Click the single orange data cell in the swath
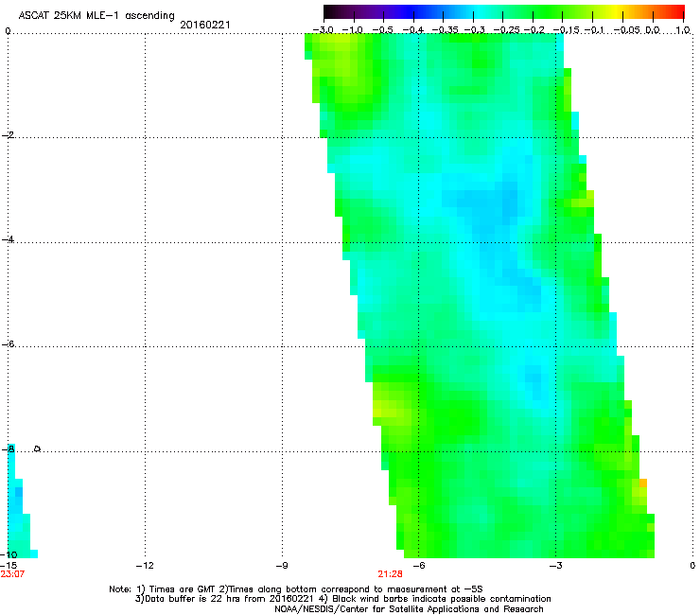Screen dimensions: 700x615 click(643, 483)
